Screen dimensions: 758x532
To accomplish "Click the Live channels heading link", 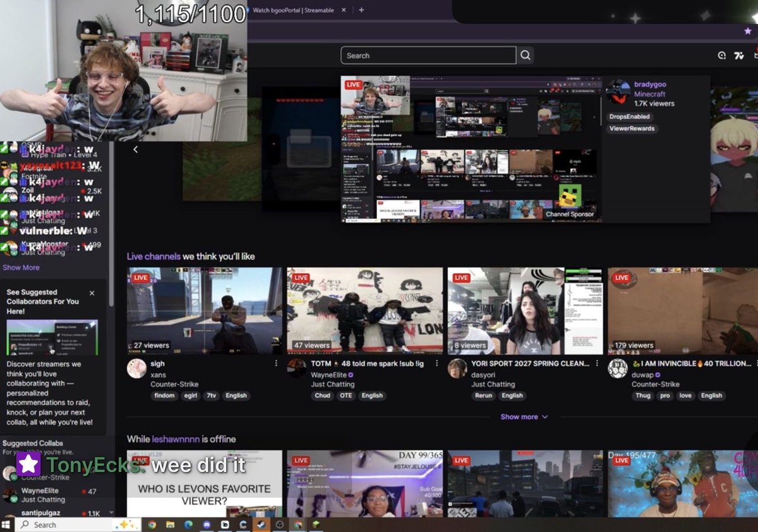I will click(153, 257).
